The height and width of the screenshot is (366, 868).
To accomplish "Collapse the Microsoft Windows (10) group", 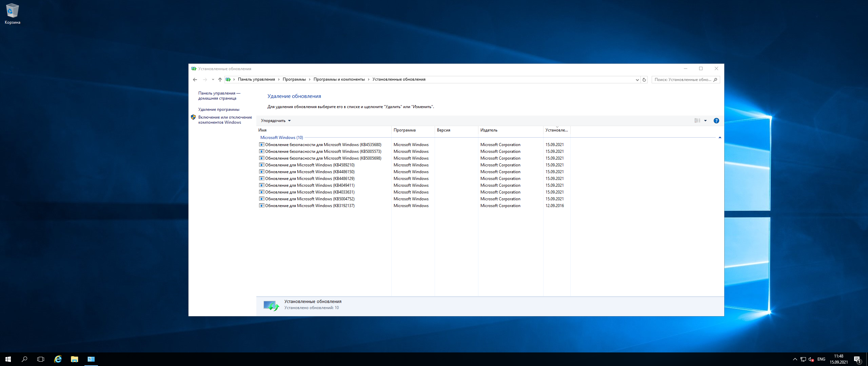I will [720, 138].
